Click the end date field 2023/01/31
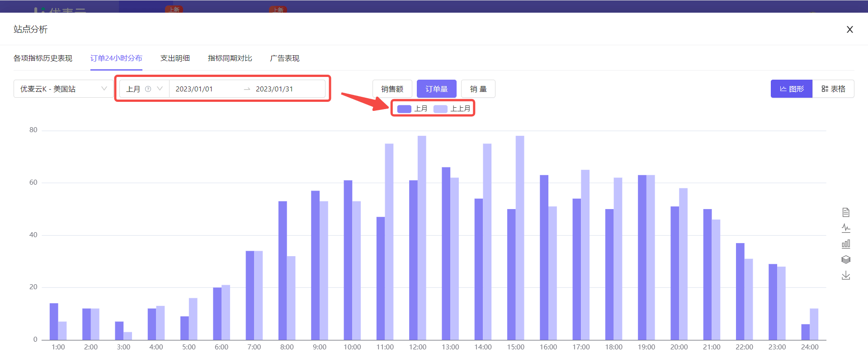Viewport: 868px width, 358px height. (274, 89)
